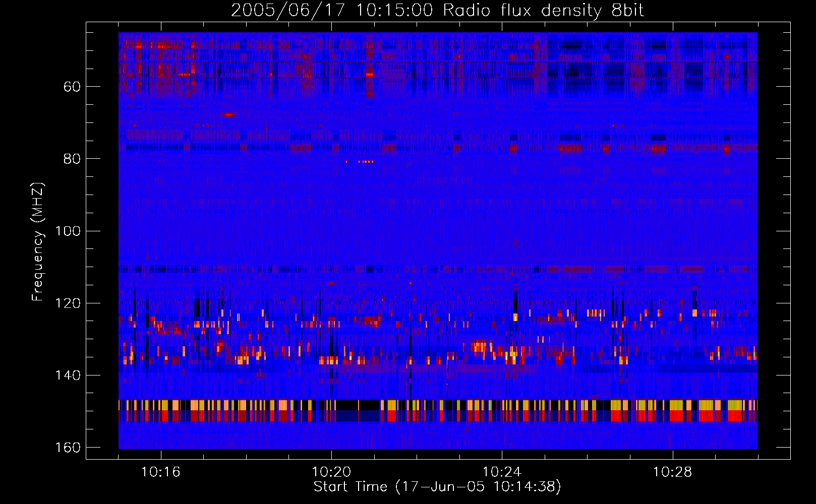
Task: Click the 10:28 time tick label
Action: click(x=673, y=472)
